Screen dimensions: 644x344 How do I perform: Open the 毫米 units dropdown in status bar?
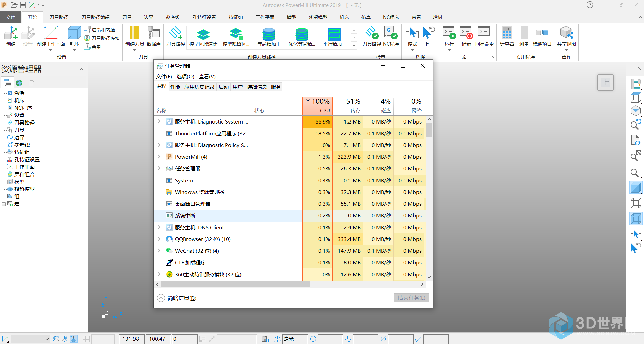295,339
